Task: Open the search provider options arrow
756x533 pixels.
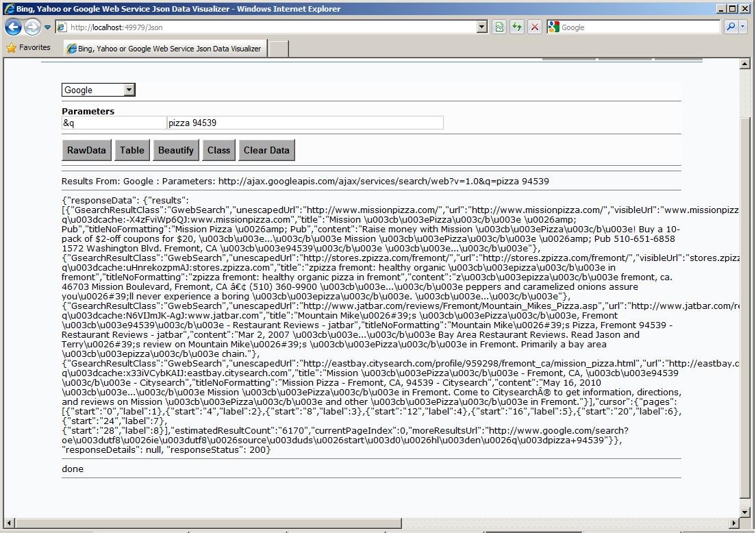Action: pos(742,27)
